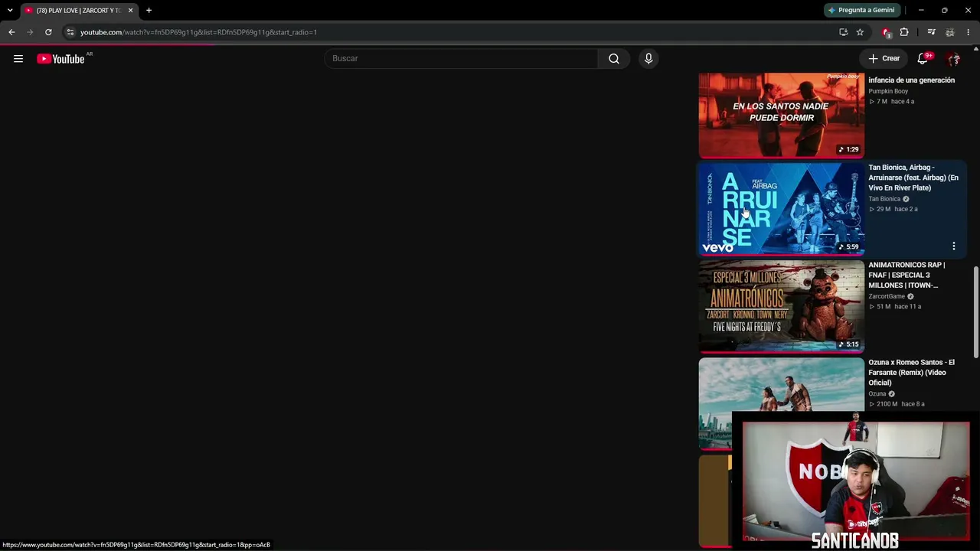Click the 5:59 duration badge
This screenshot has width=980, height=551.
pos(848,246)
